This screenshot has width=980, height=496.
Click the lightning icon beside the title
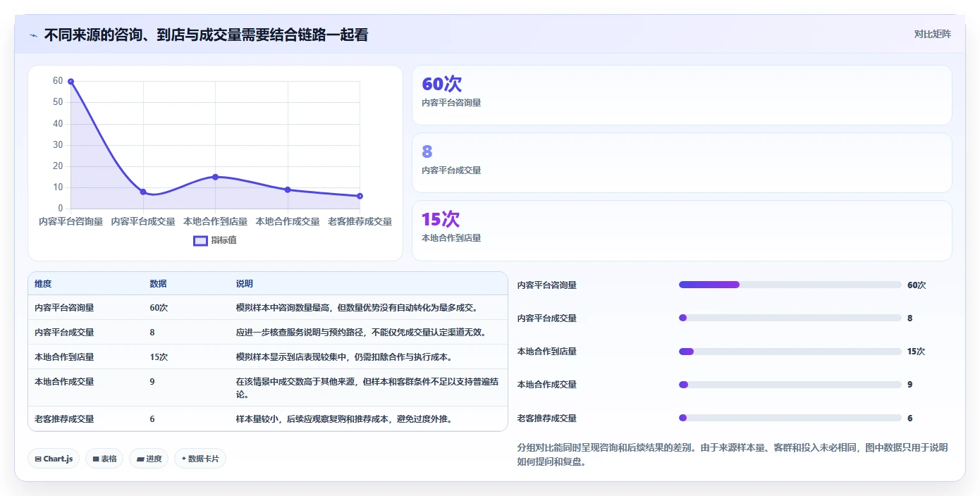click(33, 35)
